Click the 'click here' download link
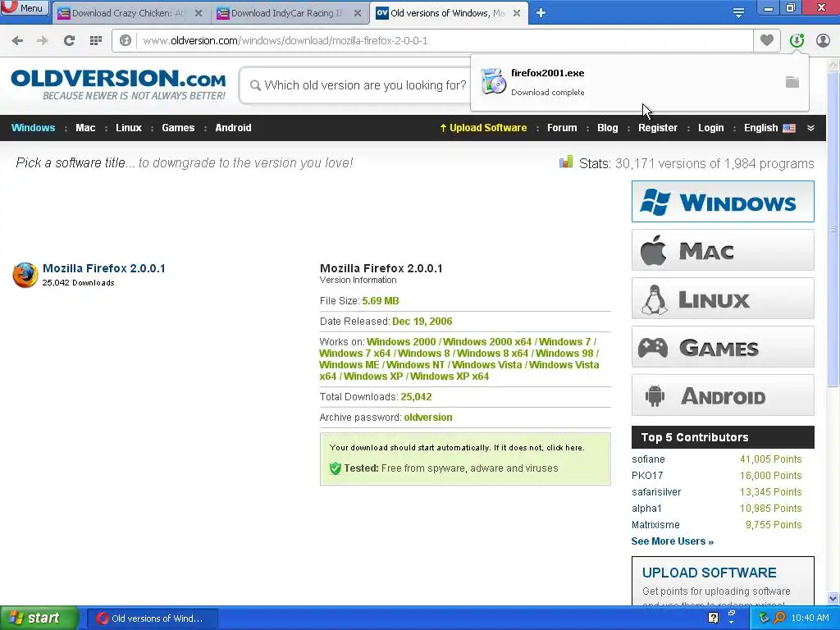 coord(564,448)
